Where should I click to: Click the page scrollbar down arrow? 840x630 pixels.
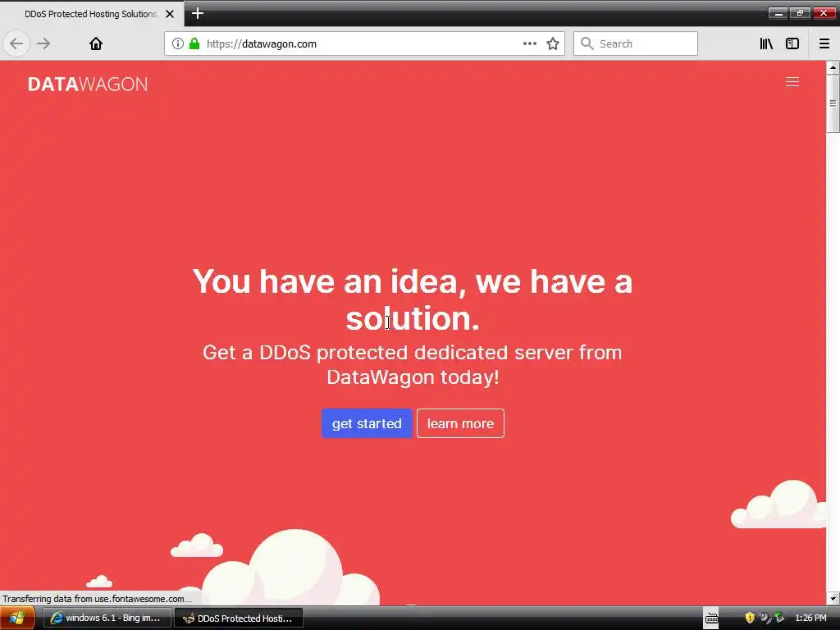[x=833, y=598]
